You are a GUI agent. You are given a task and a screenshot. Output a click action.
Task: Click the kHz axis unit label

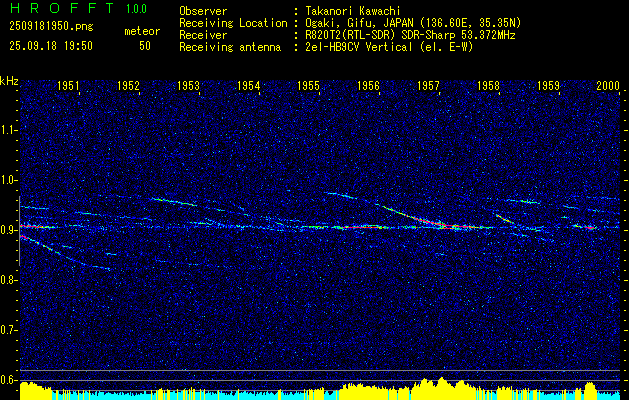[x=9, y=81]
